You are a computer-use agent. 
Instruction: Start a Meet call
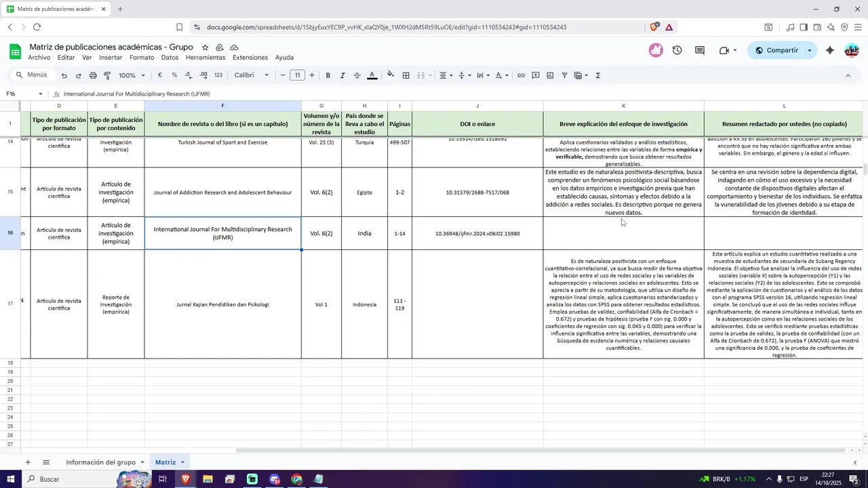click(x=727, y=50)
